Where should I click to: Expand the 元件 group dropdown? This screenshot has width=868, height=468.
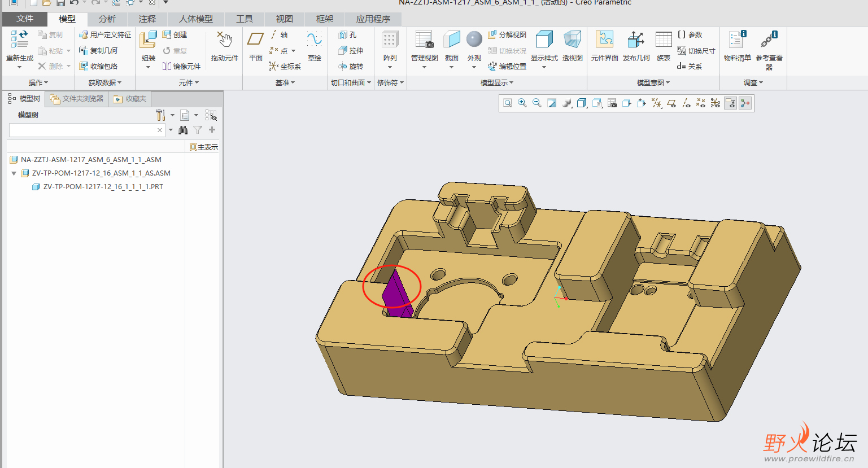189,83
